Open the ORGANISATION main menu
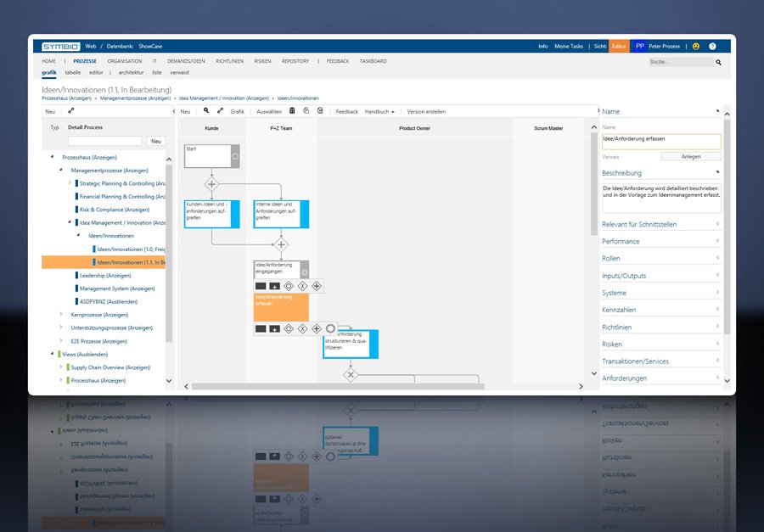The image size is (764, 532). pos(125,61)
